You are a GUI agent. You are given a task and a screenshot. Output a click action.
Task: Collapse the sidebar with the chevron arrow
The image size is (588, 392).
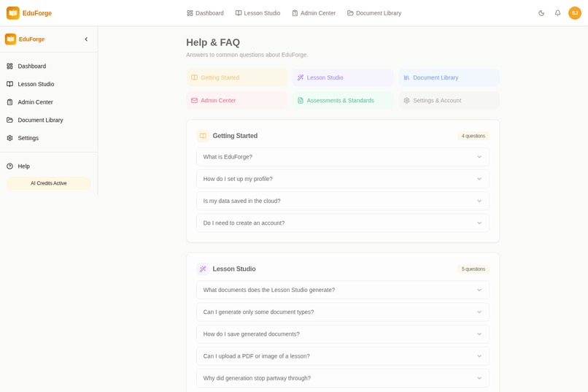(86, 39)
